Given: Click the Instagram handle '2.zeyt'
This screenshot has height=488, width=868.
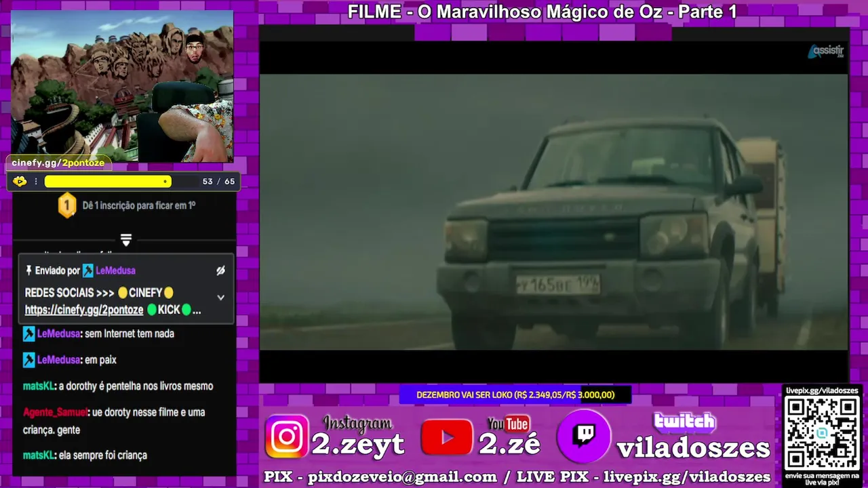Looking at the screenshot, I should pos(358,444).
